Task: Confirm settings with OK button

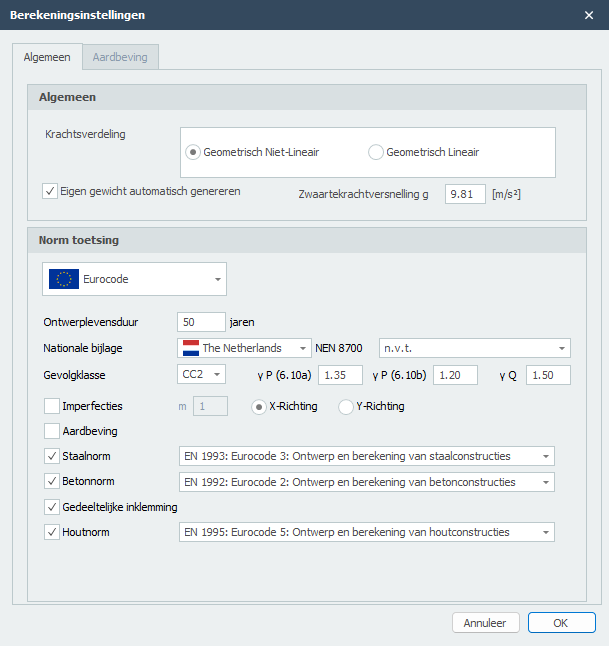Action: click(x=561, y=623)
